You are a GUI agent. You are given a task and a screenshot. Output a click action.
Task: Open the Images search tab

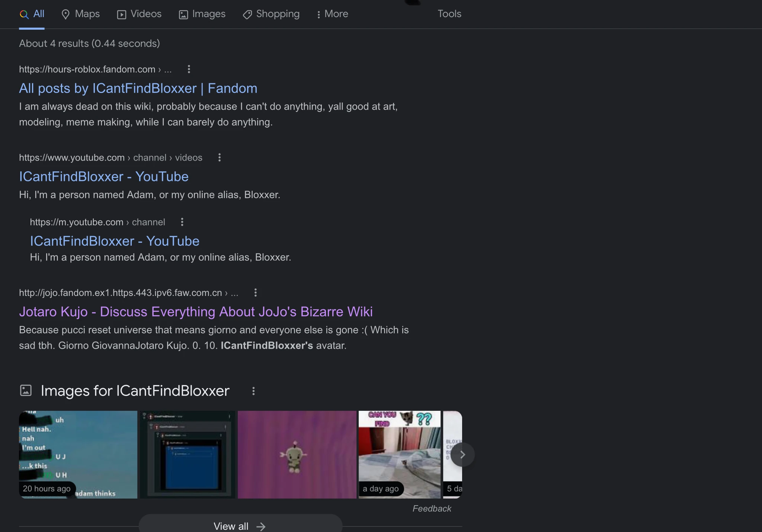[202, 14]
